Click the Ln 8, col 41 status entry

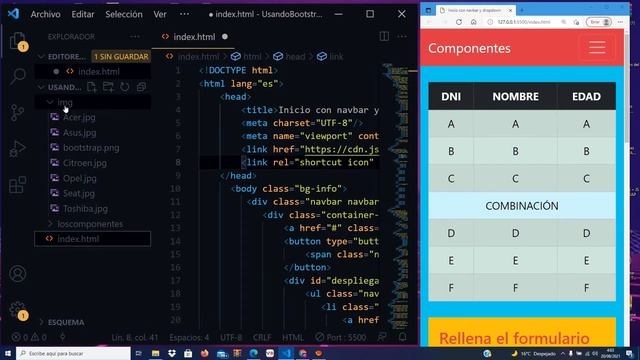(135, 338)
